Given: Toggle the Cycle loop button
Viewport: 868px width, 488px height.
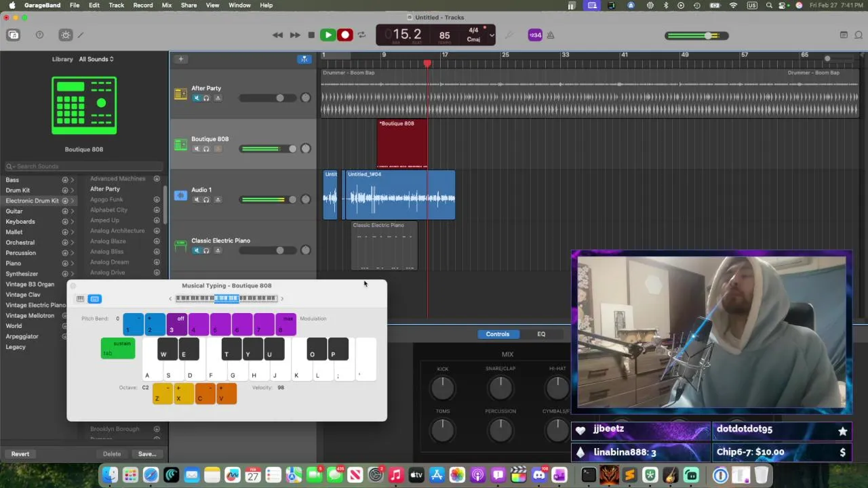Looking at the screenshot, I should point(361,35).
